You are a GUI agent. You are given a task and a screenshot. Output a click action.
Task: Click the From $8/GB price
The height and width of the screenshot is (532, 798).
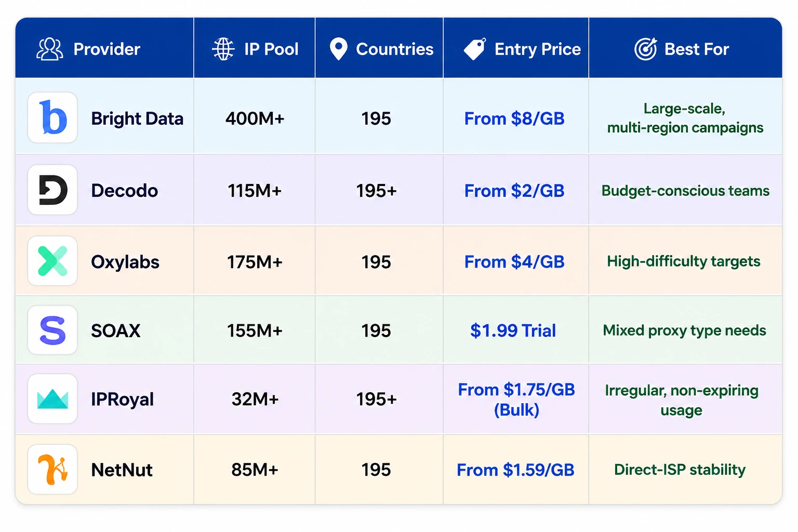[x=514, y=118]
